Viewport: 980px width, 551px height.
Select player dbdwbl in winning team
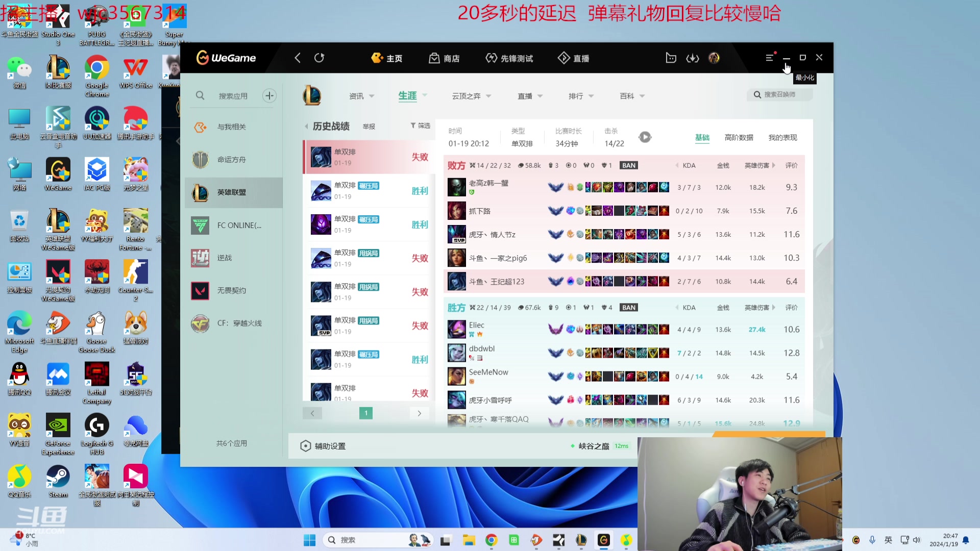(624, 353)
